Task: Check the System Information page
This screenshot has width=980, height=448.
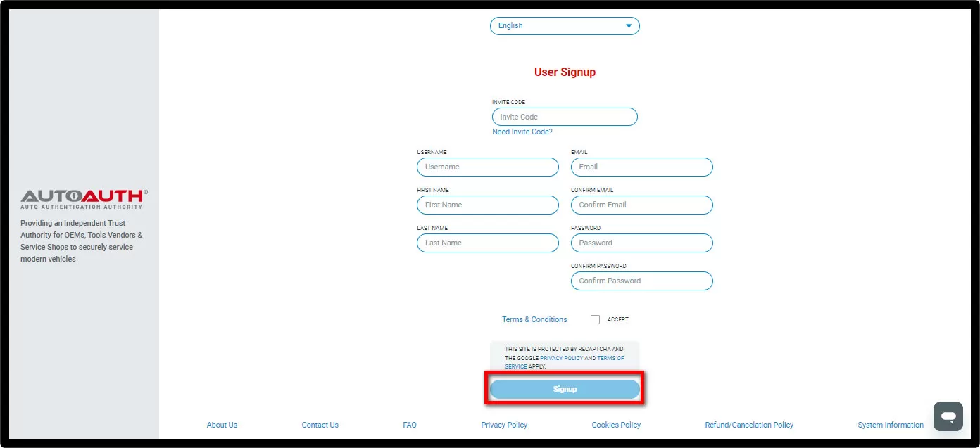Action: pos(891,425)
